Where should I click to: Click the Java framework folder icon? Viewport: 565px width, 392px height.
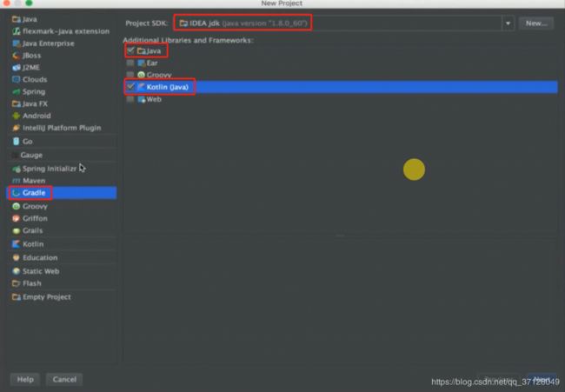click(x=141, y=50)
